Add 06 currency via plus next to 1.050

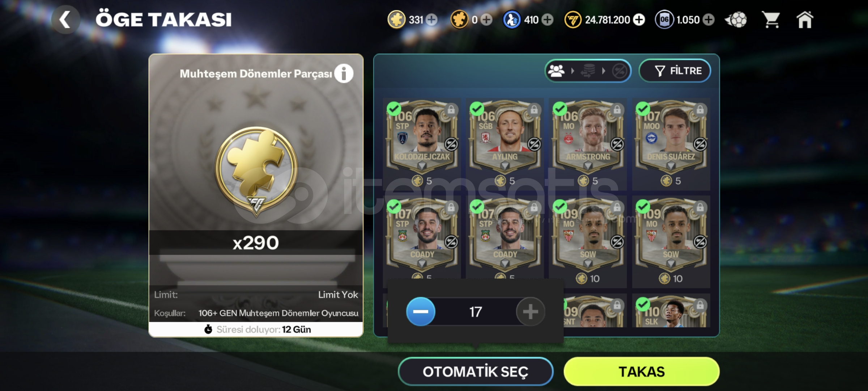(x=709, y=20)
